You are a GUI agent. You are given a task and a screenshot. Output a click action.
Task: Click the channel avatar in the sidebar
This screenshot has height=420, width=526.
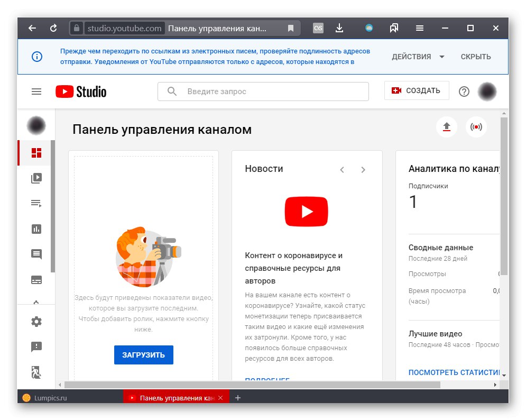(36, 125)
